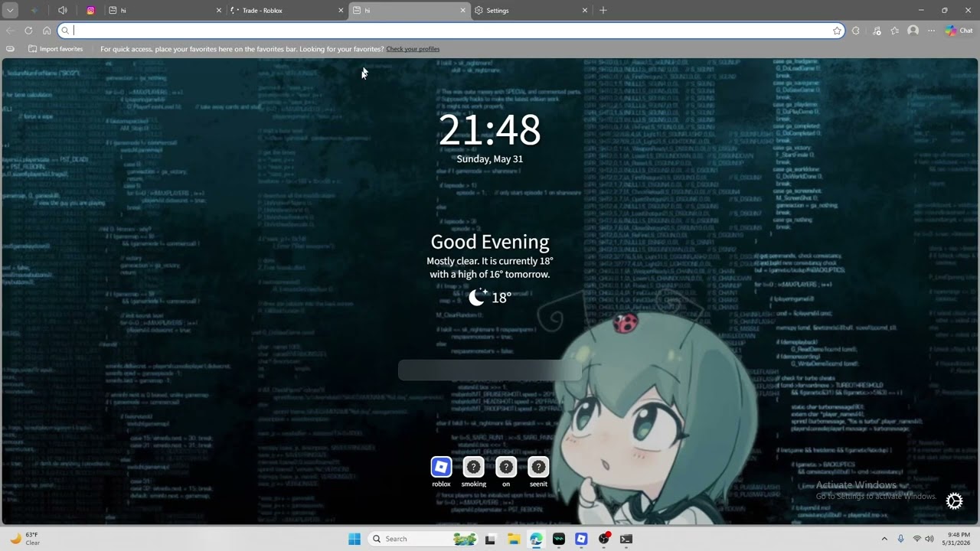Open Task View on the taskbar

tap(490, 539)
